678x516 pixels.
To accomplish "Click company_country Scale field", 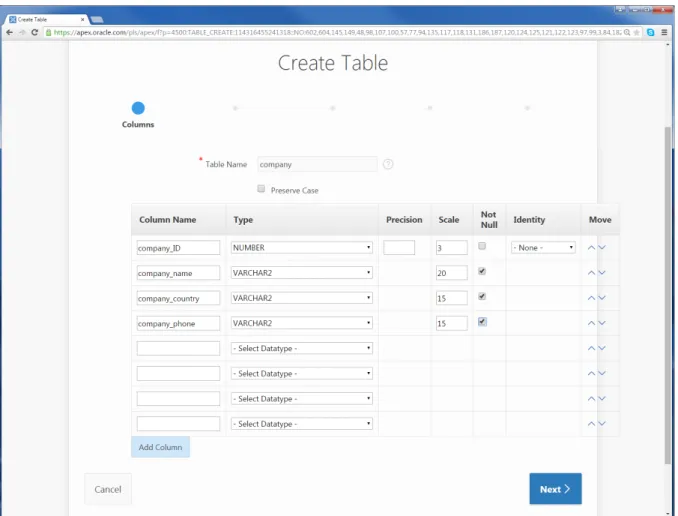I will click(x=451, y=298).
